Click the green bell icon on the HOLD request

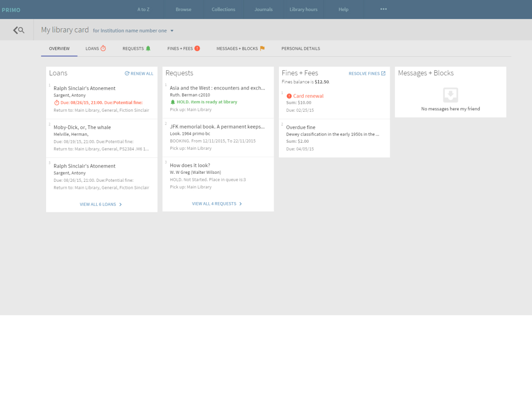[x=173, y=102]
